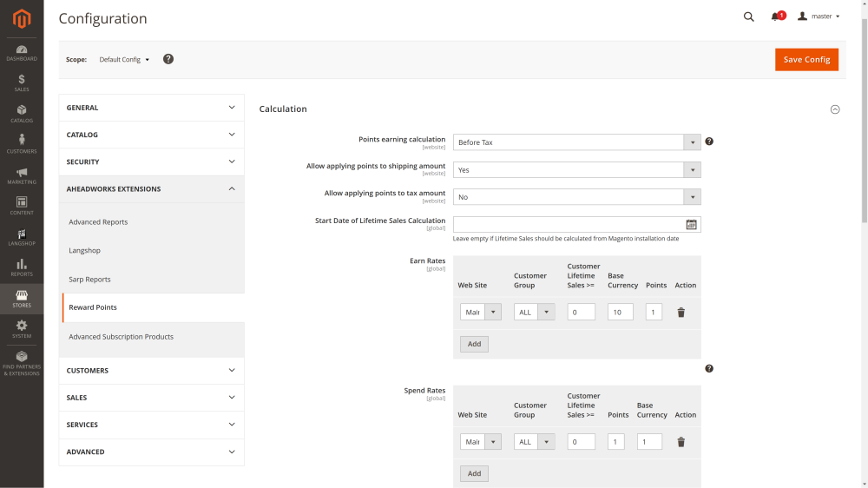Open Earn Rates Web Site dropdown
The height and width of the screenshot is (488, 868).
click(x=481, y=312)
